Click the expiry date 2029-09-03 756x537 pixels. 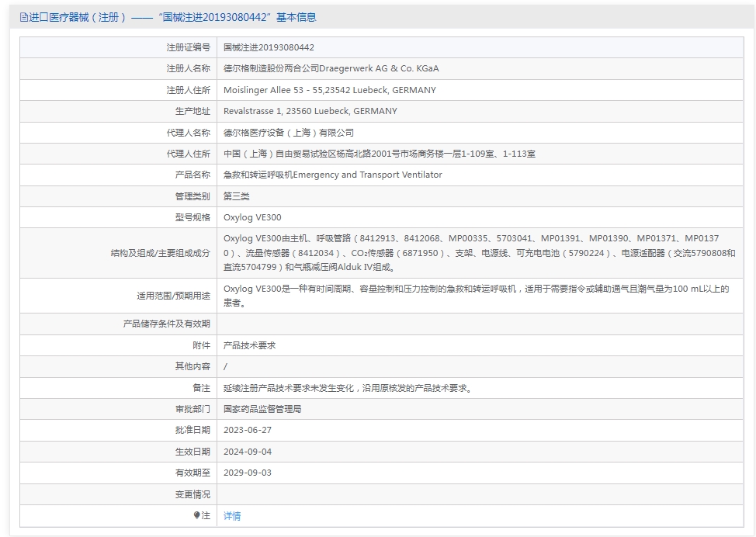coord(247,473)
